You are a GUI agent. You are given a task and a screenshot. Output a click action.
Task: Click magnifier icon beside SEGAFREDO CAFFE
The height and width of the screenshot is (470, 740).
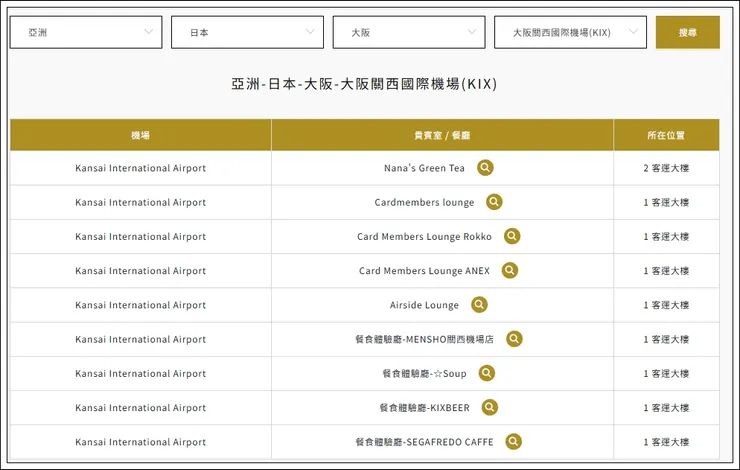pos(513,442)
